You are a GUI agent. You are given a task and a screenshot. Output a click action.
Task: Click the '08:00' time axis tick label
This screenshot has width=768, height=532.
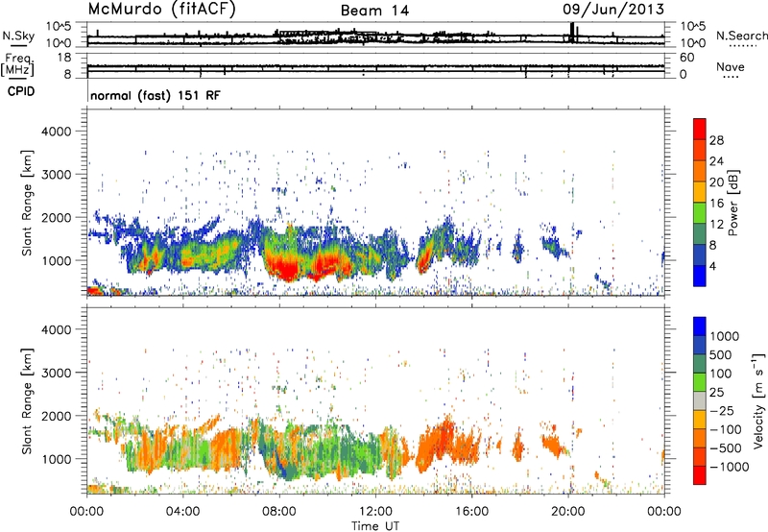pyautogui.click(x=279, y=512)
